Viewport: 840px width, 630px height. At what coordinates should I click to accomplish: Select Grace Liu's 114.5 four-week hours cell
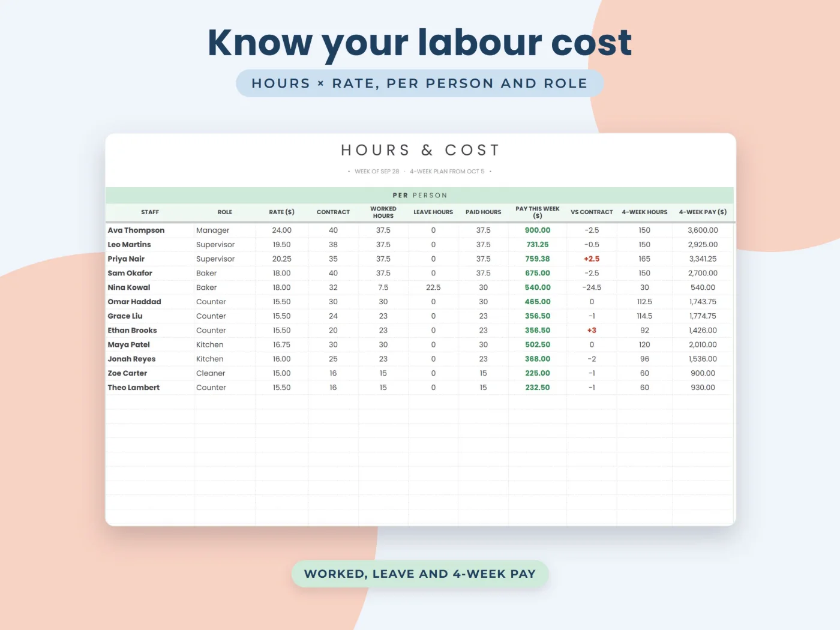pyautogui.click(x=644, y=316)
